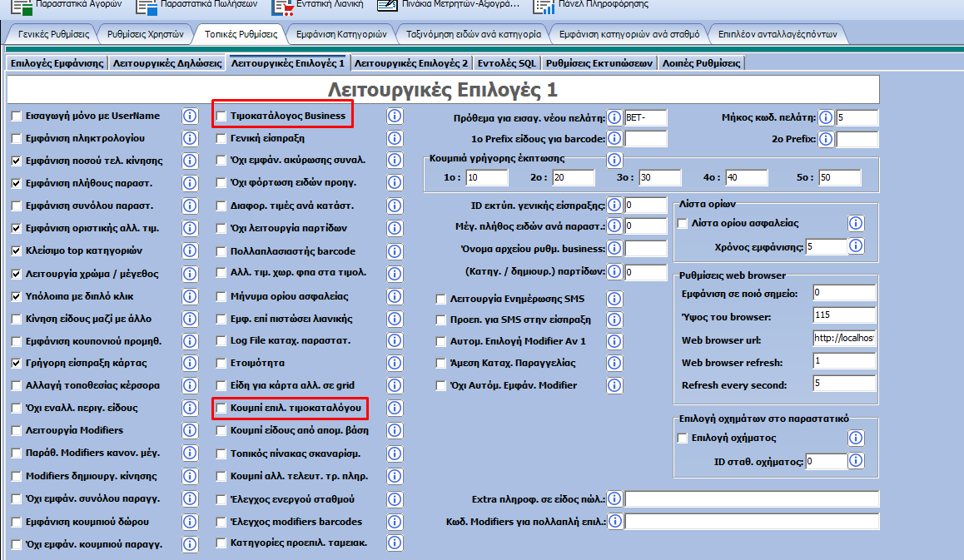Viewport: 964px width, 560px height.
Task: Open Επιπλέον ανταλλαςςόντων tab
Action: click(x=778, y=34)
